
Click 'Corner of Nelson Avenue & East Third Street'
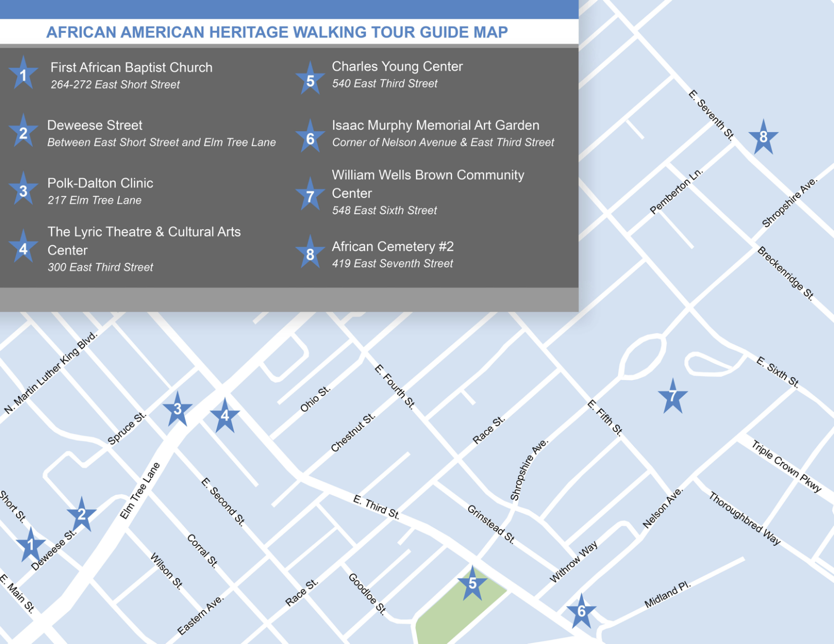[443, 142]
